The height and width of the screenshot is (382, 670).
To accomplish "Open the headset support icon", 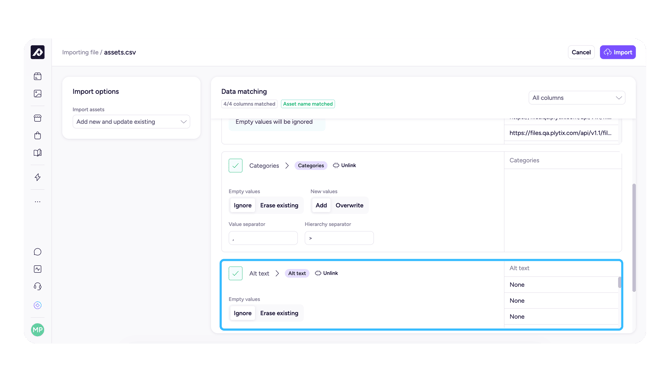I will click(38, 286).
